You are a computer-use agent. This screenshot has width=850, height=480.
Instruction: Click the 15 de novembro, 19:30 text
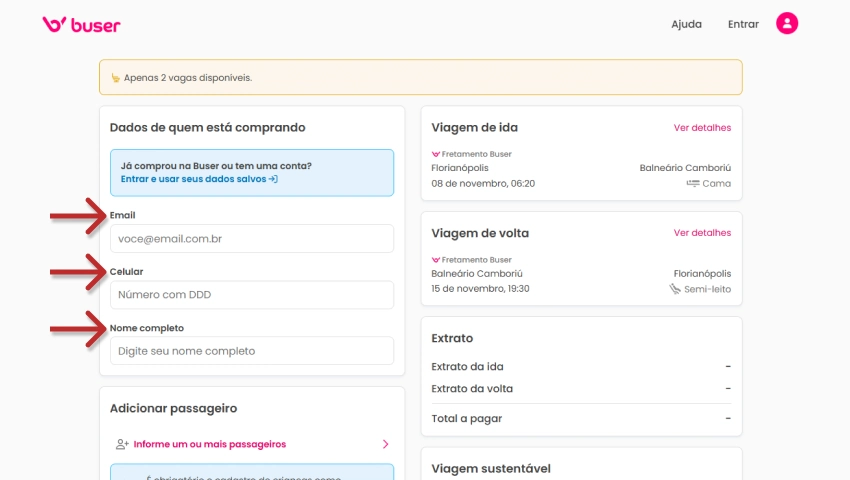[x=480, y=289]
